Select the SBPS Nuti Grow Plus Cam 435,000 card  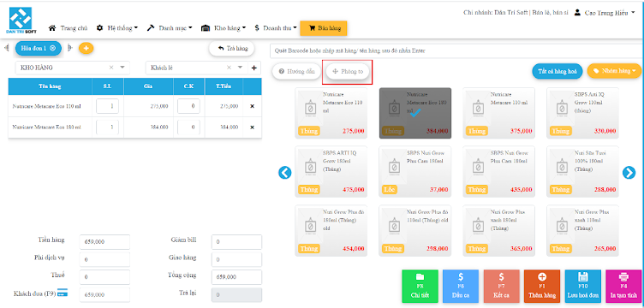498,172
